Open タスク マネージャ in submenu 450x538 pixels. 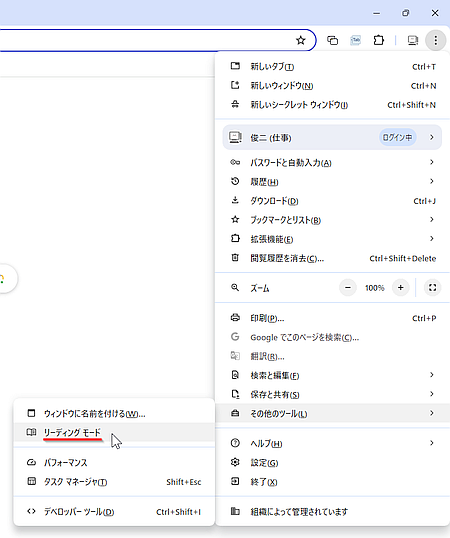[x=114, y=482]
